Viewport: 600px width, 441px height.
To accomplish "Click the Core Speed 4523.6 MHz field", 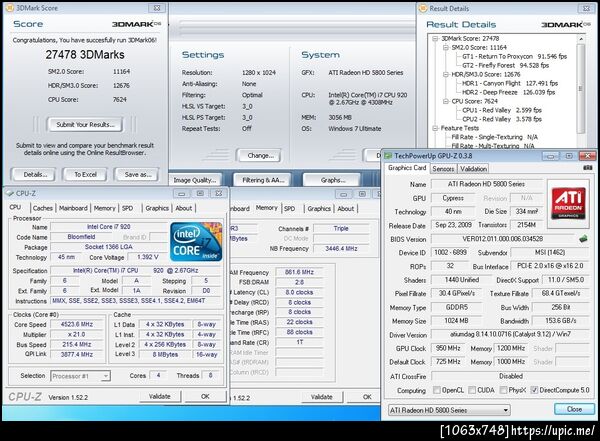I will pos(77,324).
